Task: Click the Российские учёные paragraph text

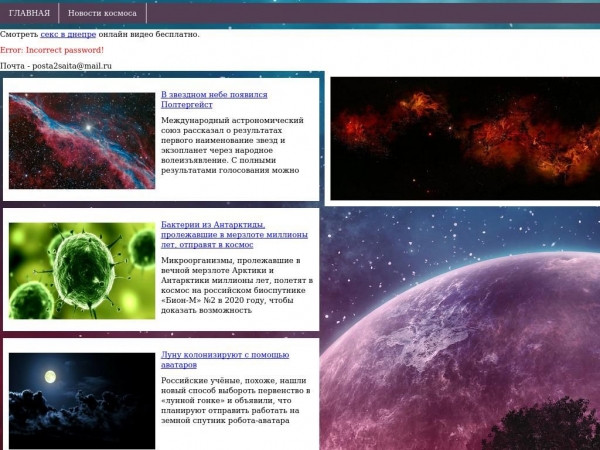Action: 235,401
